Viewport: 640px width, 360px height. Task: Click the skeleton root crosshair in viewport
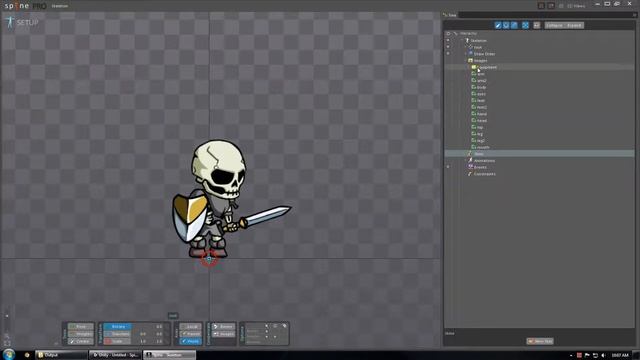click(x=209, y=258)
